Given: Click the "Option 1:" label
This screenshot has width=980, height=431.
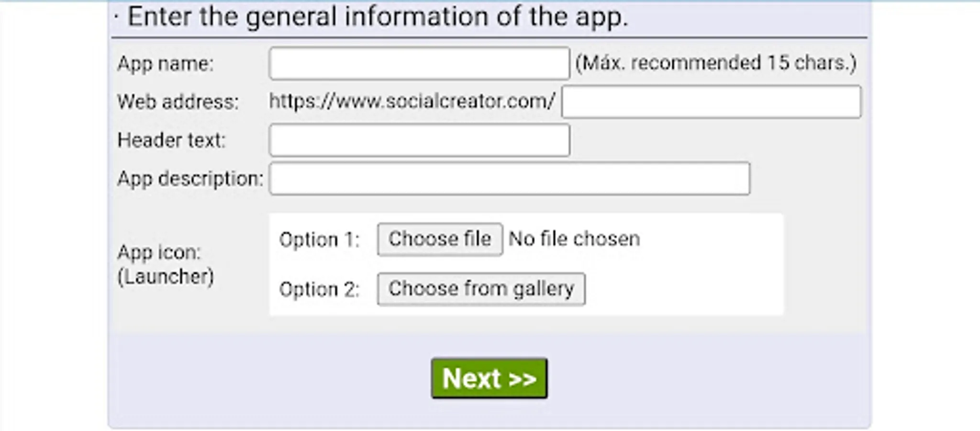Looking at the screenshot, I should click(319, 239).
